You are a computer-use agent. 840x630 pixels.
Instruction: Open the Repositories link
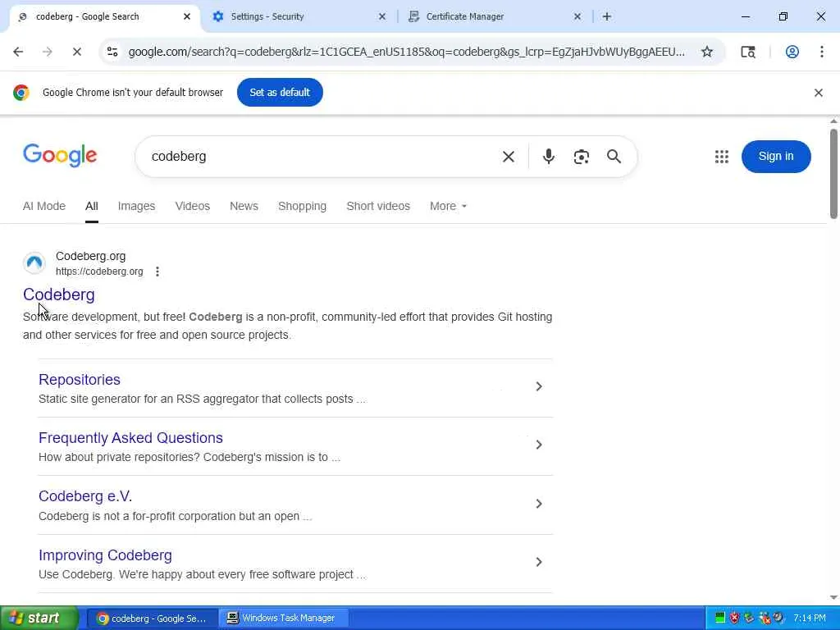click(x=80, y=380)
